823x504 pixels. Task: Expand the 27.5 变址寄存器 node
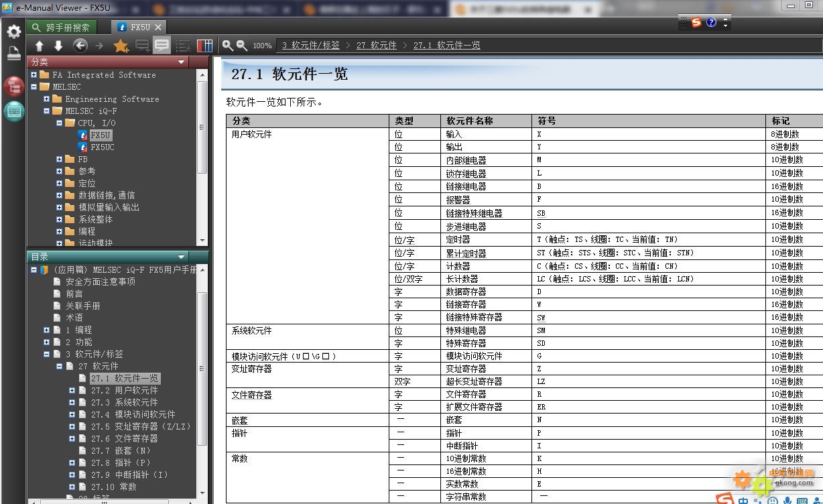point(72,426)
